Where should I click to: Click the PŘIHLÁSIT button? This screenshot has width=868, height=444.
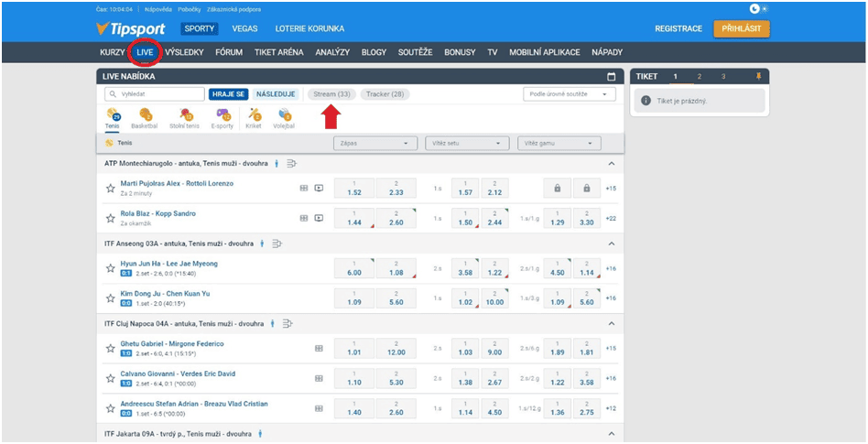(x=742, y=28)
